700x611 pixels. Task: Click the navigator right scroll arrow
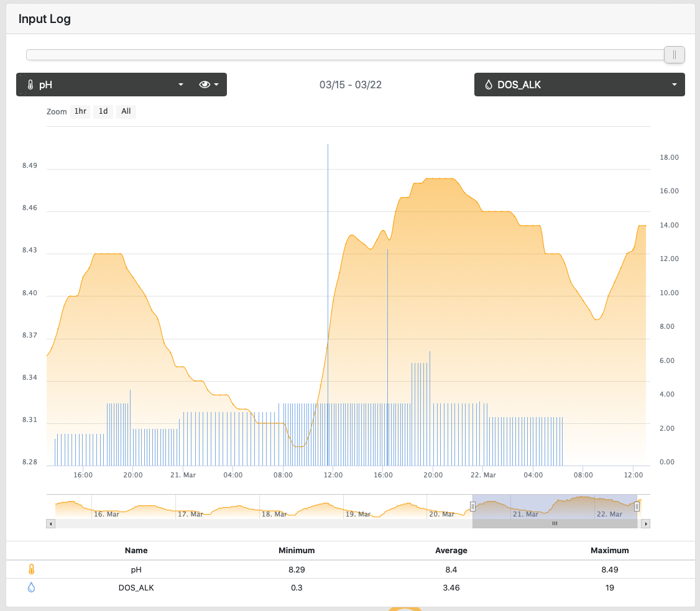click(645, 523)
